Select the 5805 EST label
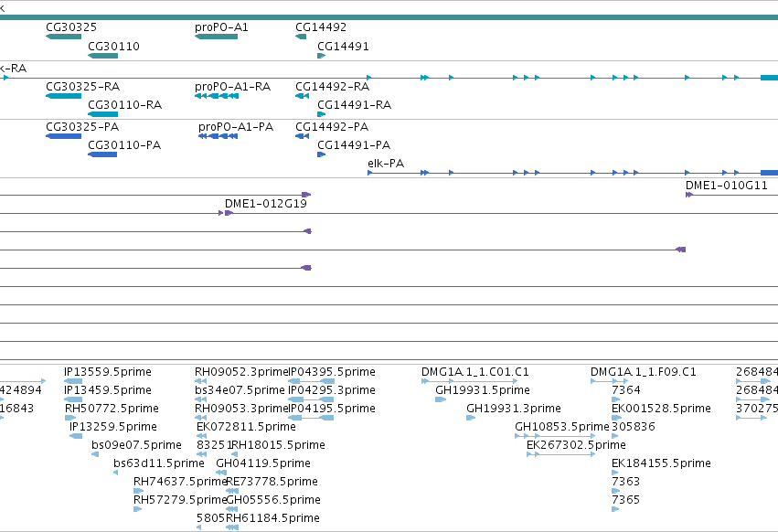778x532 pixels. pos(211,518)
